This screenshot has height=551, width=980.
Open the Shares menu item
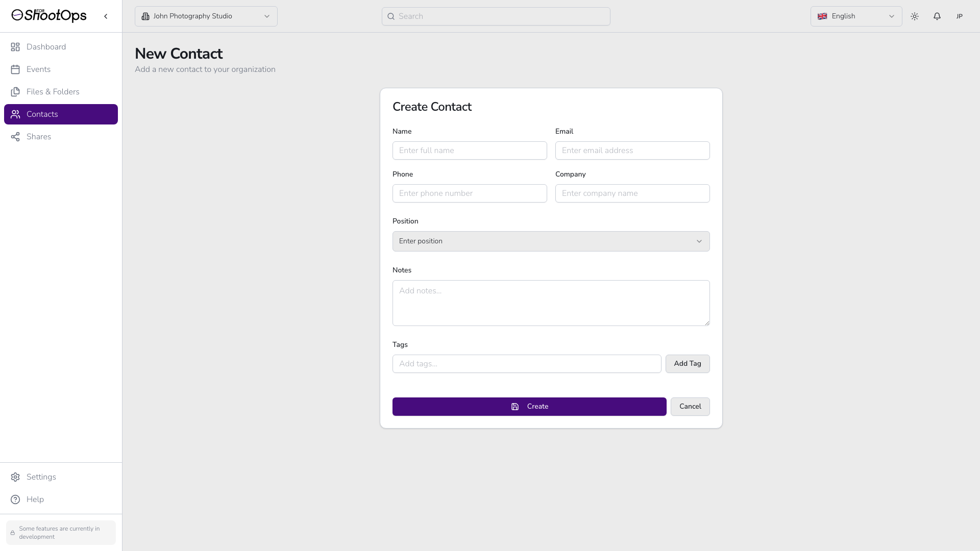point(39,137)
